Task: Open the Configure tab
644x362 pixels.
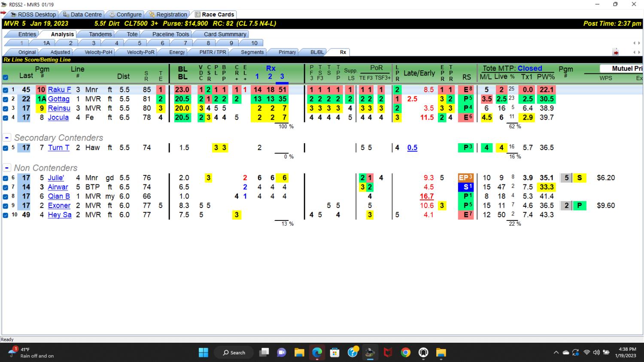Action: (125, 15)
